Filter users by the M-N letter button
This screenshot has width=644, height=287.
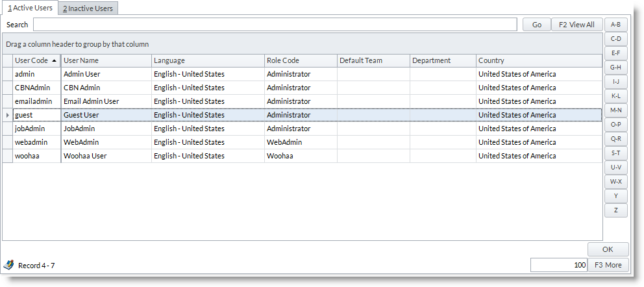point(615,110)
